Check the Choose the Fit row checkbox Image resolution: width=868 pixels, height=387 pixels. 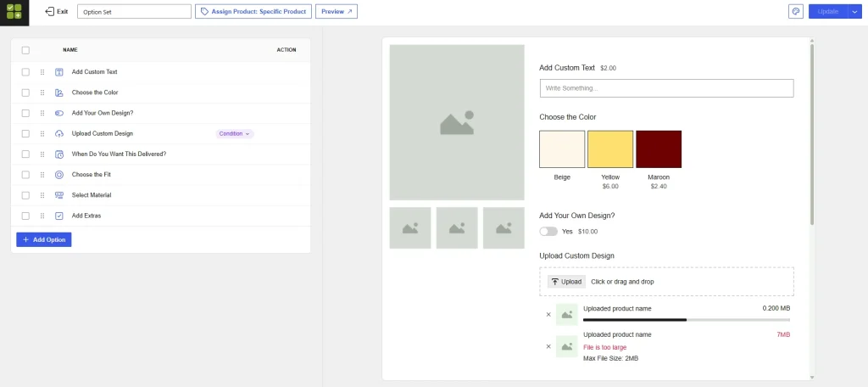pyautogui.click(x=25, y=175)
